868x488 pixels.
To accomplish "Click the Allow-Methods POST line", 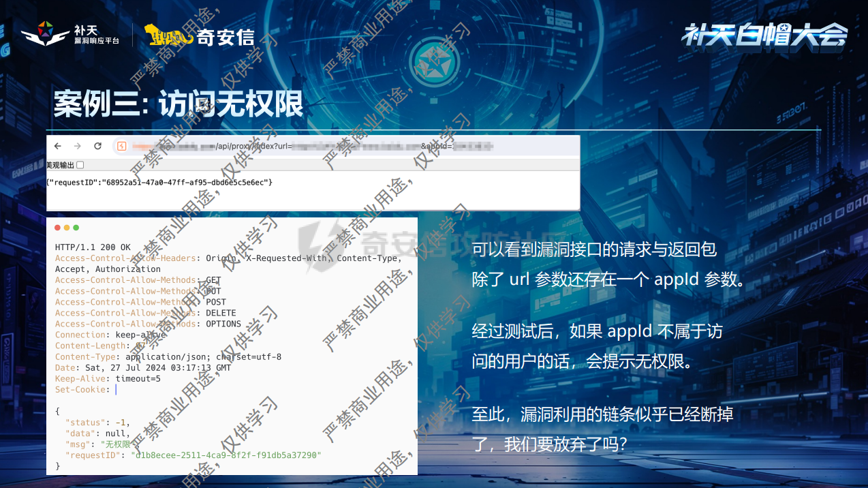I will pyautogui.click(x=140, y=302).
